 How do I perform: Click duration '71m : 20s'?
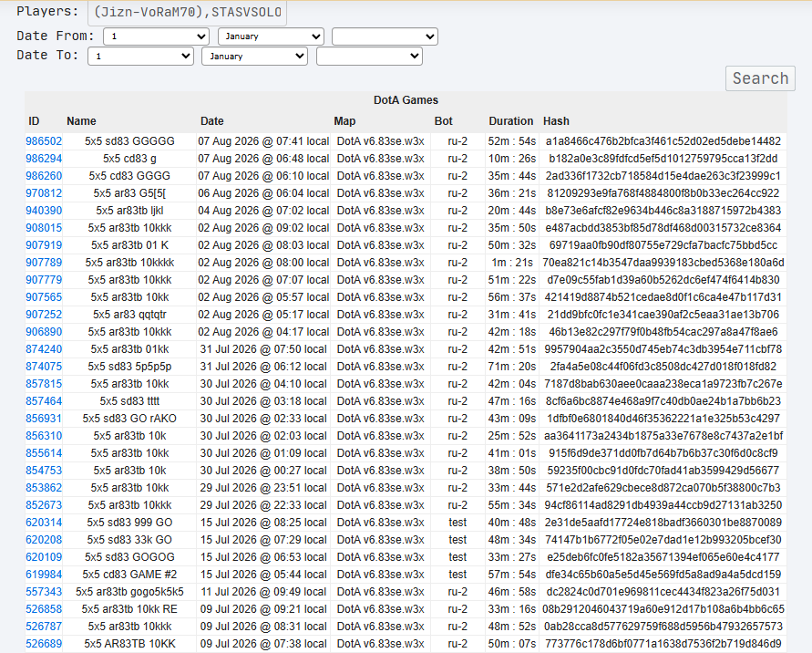(x=511, y=367)
